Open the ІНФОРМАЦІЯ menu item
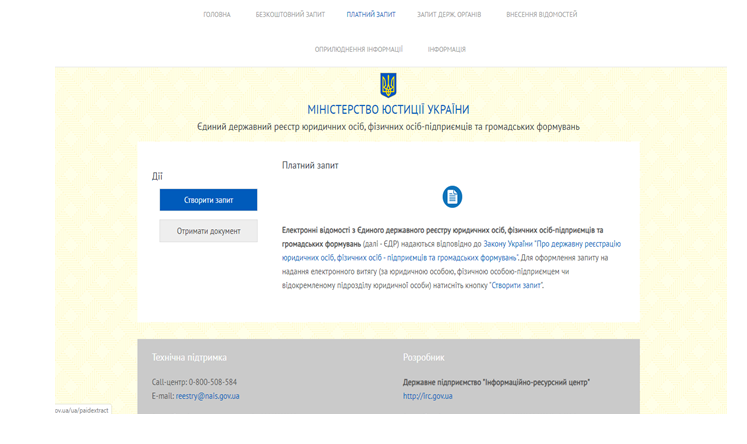This screenshot has width=747, height=444. (x=447, y=50)
